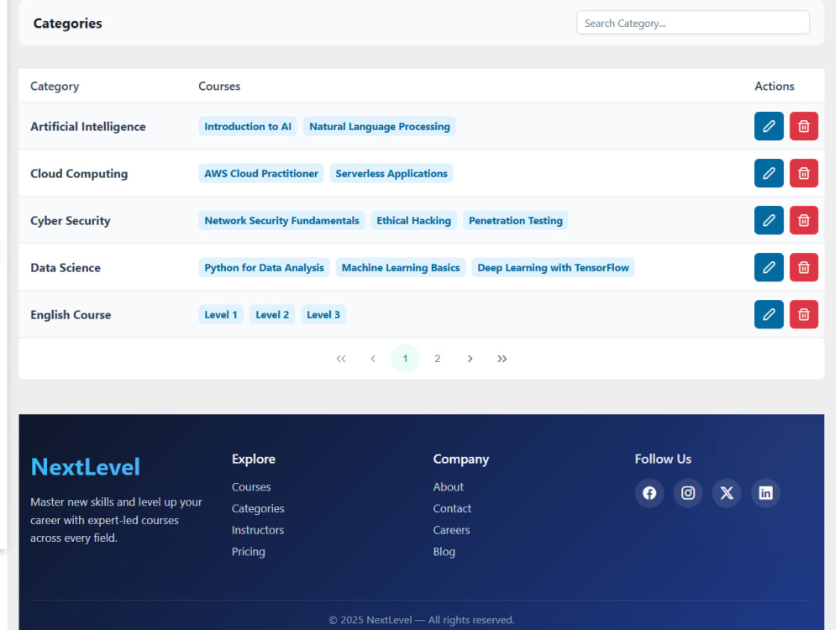The width and height of the screenshot is (840, 630).
Task: Open the Careers footer link
Action: 451,530
